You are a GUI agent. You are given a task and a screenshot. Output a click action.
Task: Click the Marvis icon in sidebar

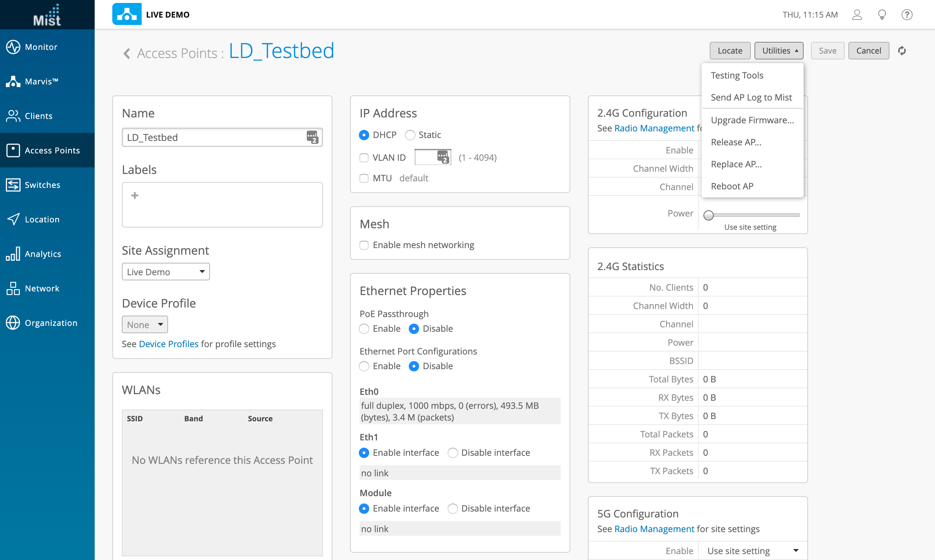[13, 81]
